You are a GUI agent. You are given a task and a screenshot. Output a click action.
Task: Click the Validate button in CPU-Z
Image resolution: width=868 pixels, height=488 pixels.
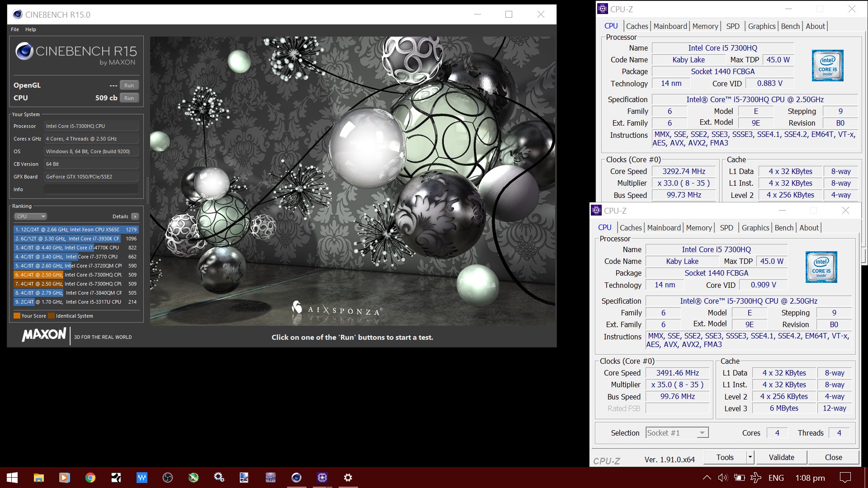tap(781, 457)
